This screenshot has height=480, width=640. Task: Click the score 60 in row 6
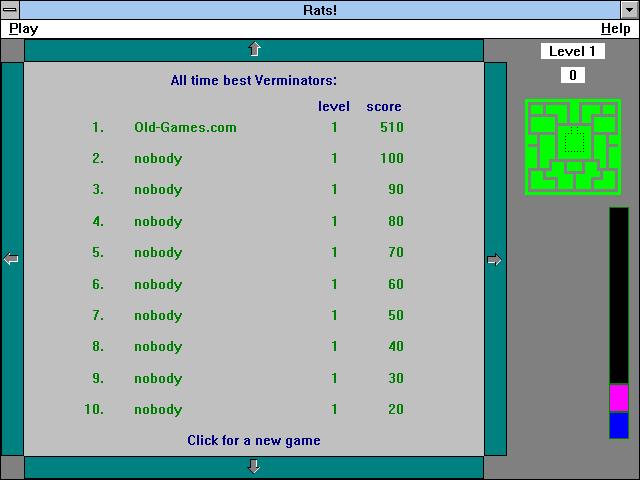[x=396, y=284]
